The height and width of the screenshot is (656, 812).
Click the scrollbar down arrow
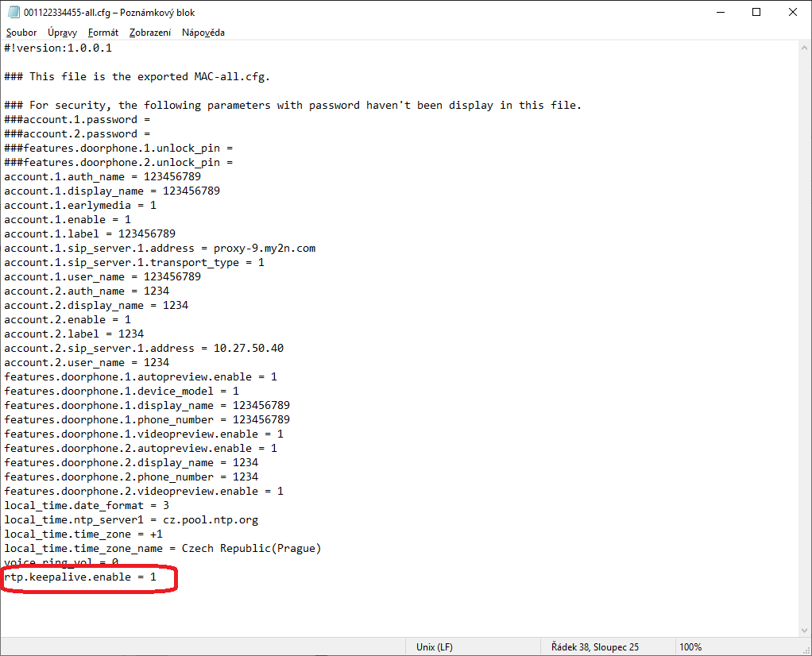[x=804, y=630]
